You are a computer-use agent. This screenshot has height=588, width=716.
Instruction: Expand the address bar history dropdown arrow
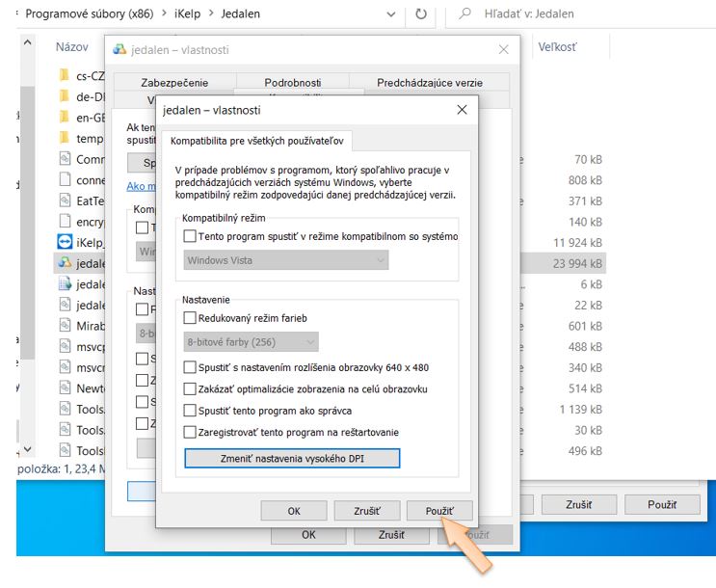[x=390, y=15]
